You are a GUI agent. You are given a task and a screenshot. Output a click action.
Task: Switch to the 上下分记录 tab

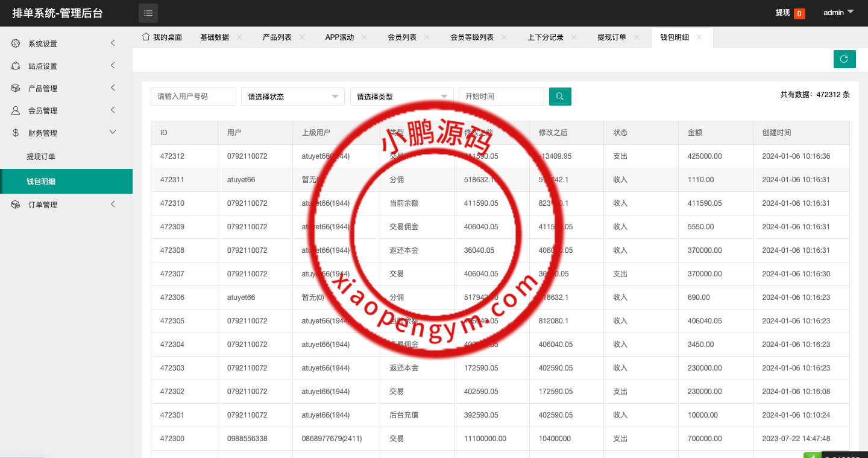point(545,37)
